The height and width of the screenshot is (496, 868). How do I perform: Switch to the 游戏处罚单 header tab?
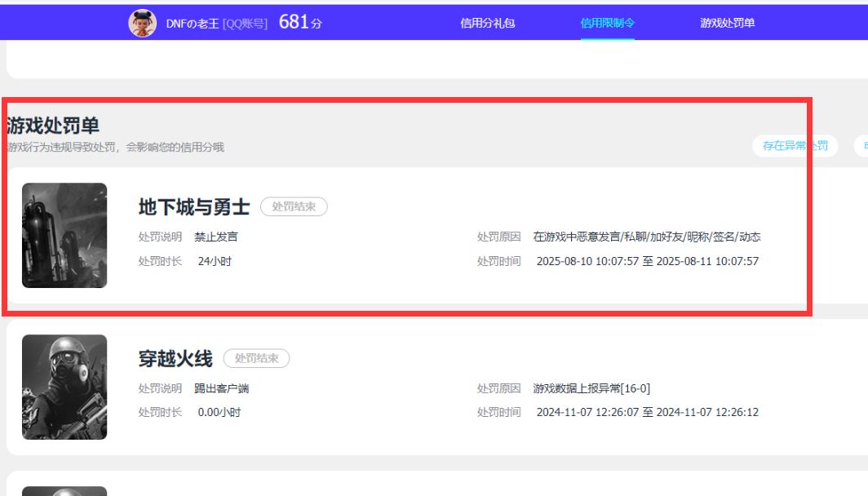pyautogui.click(x=727, y=23)
